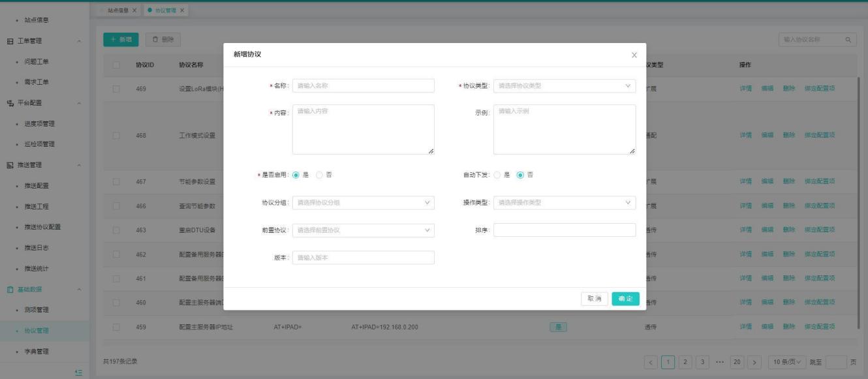Screen dimensions: 868x379
Task: Select 否 for 是否启用
Action: 319,175
